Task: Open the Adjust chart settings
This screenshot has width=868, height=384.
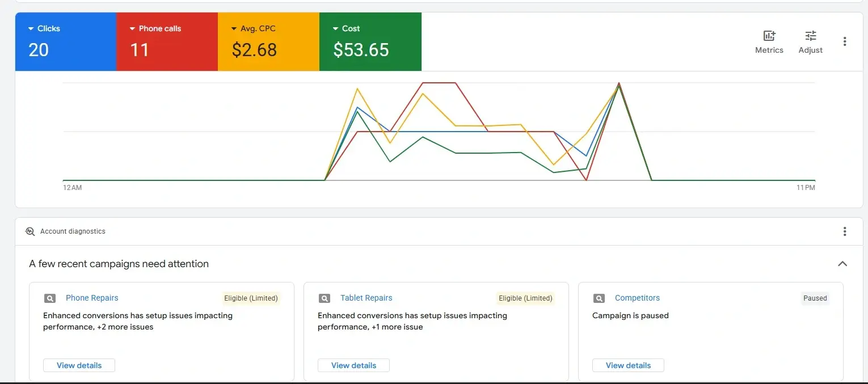Action: pyautogui.click(x=810, y=42)
